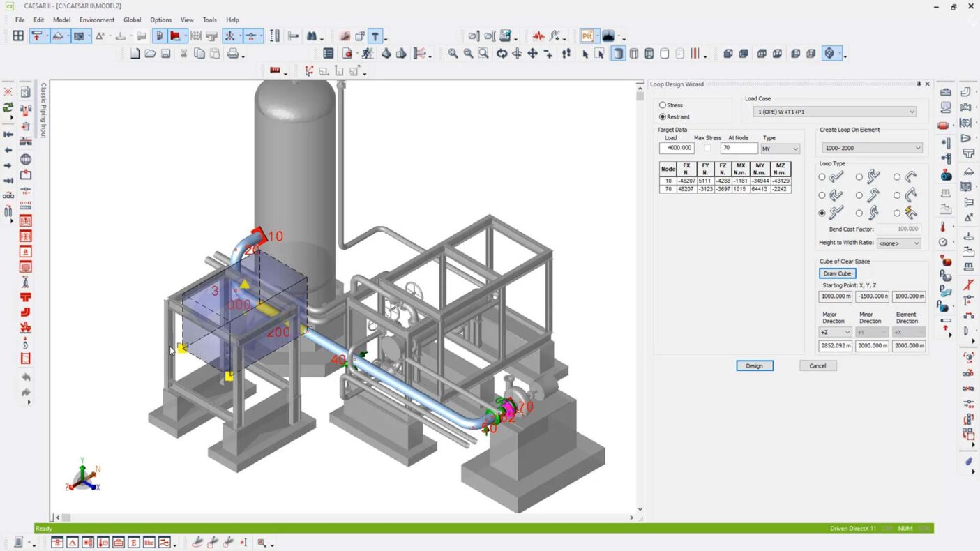Select the Stress radio button
The width and height of the screenshot is (980, 551).
(663, 105)
